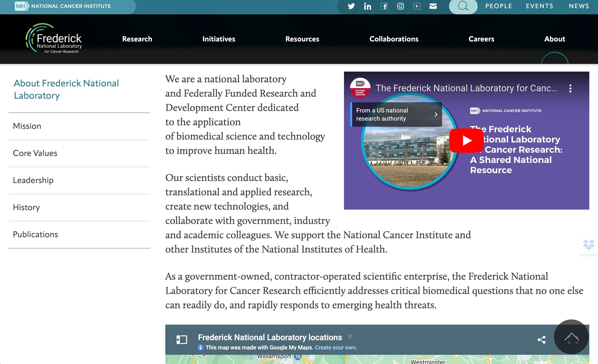
Task: Open the Dropbox side widget
Action: (x=589, y=245)
